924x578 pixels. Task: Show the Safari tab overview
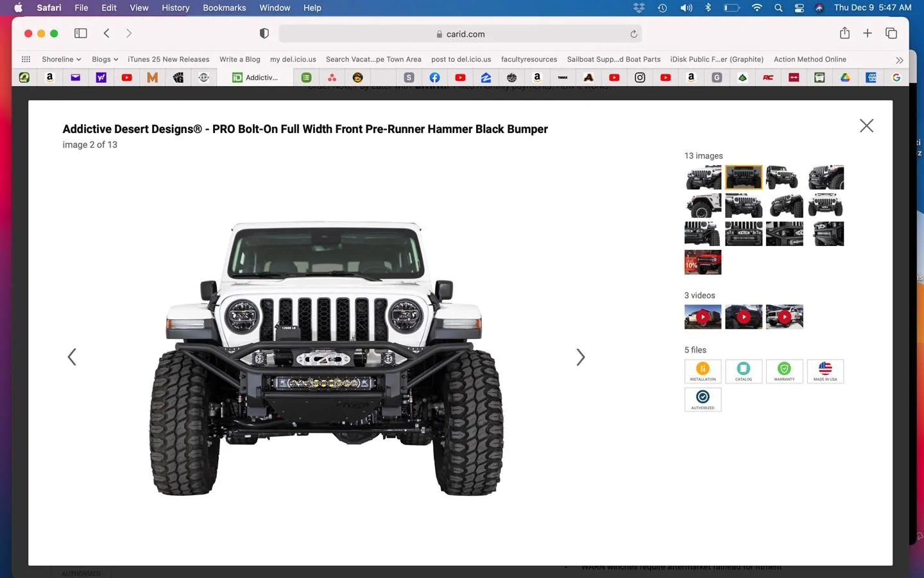[x=891, y=33]
